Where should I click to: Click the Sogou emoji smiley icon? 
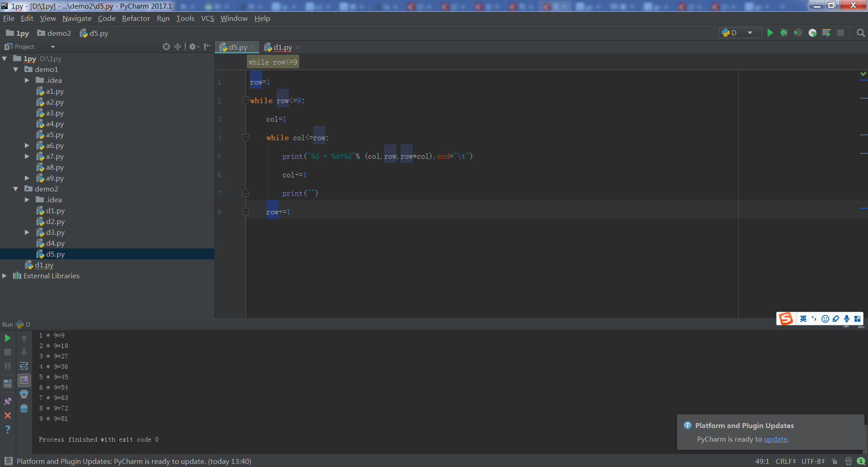(825, 319)
